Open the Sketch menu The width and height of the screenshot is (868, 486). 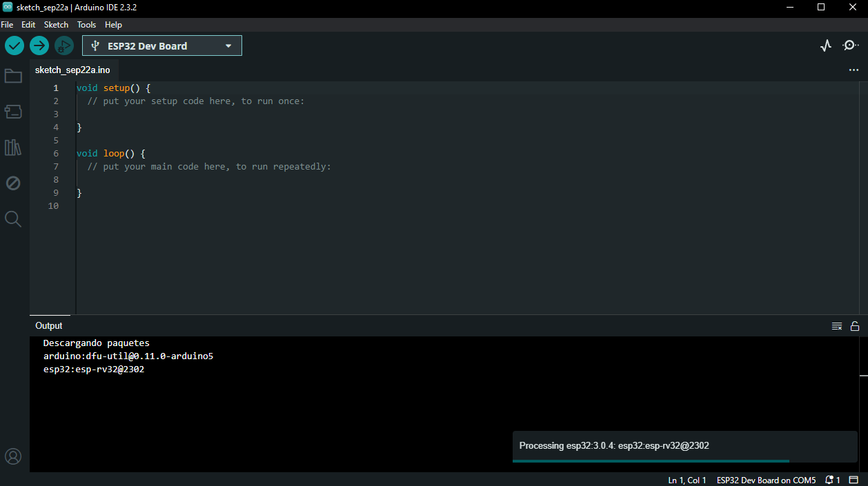pos(57,25)
